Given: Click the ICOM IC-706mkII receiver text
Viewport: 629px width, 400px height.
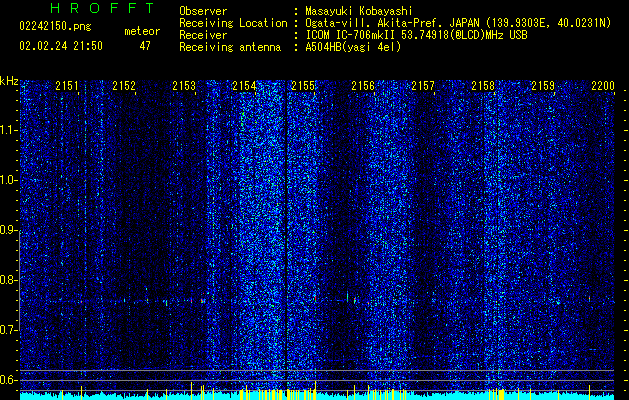Looking at the screenshot, I should click(416, 35).
